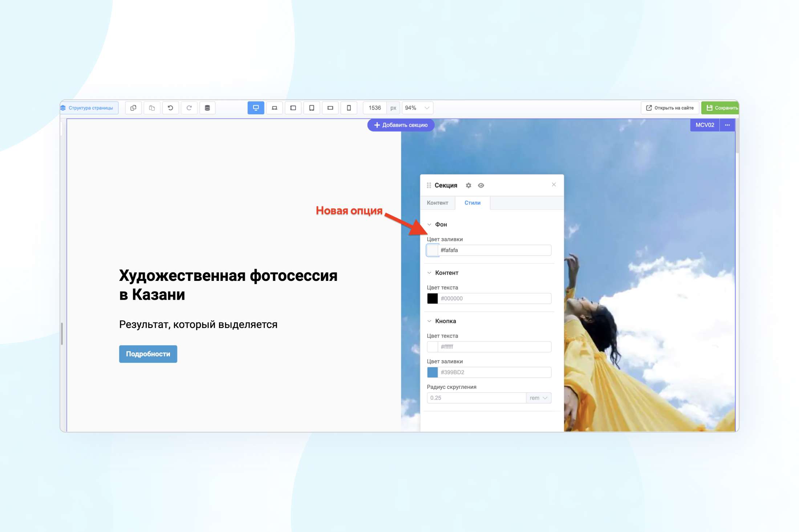Open section settings gear icon

469,185
